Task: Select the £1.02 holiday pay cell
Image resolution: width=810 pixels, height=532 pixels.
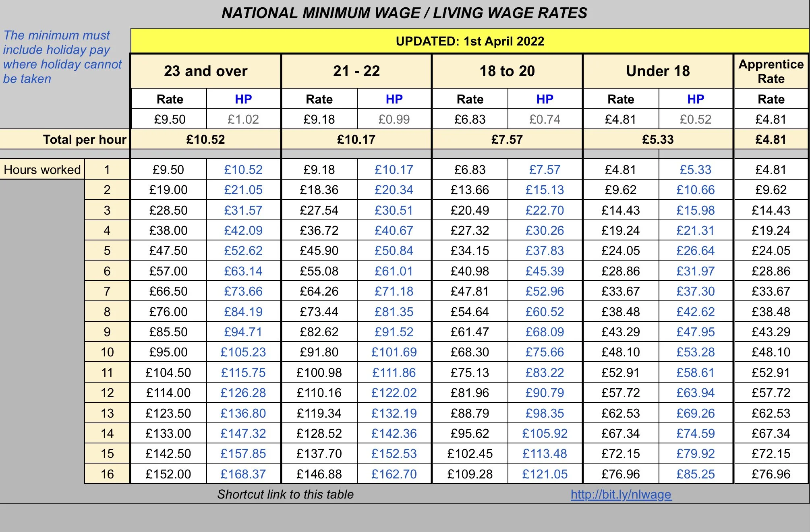Action: (243, 119)
